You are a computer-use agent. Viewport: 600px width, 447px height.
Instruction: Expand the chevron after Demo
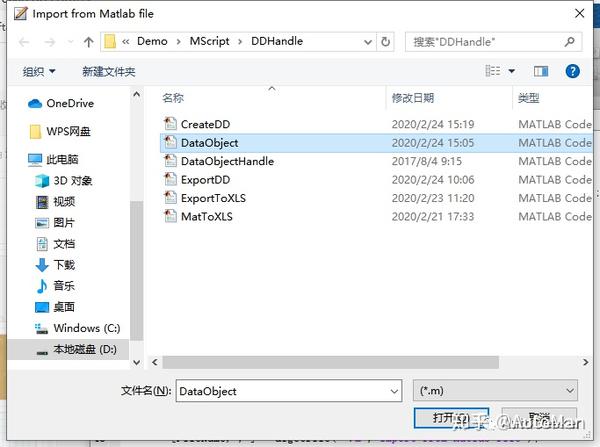click(178, 42)
